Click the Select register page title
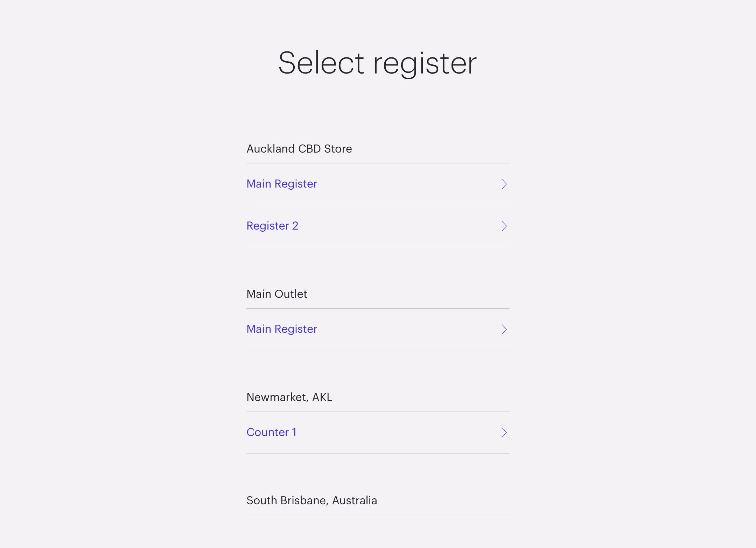This screenshot has width=756, height=548. click(377, 63)
